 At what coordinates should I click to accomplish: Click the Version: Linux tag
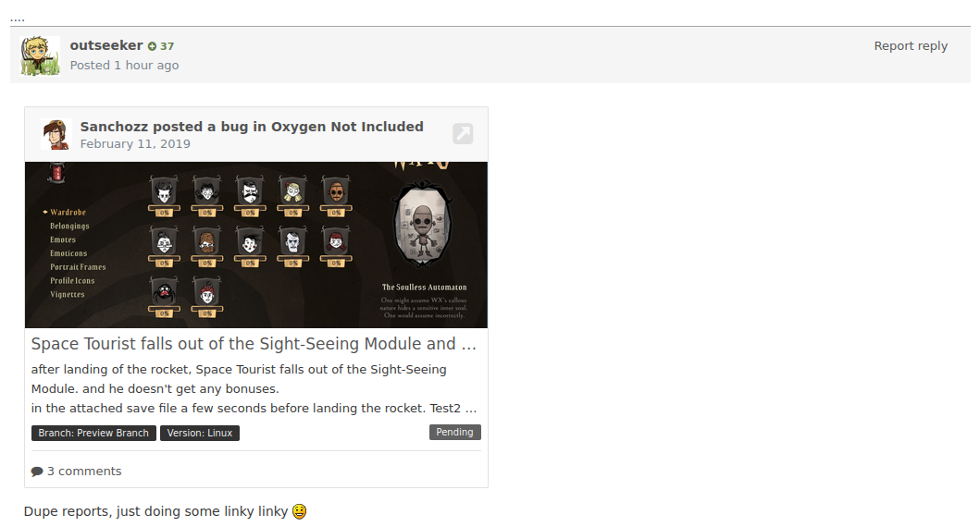click(199, 433)
